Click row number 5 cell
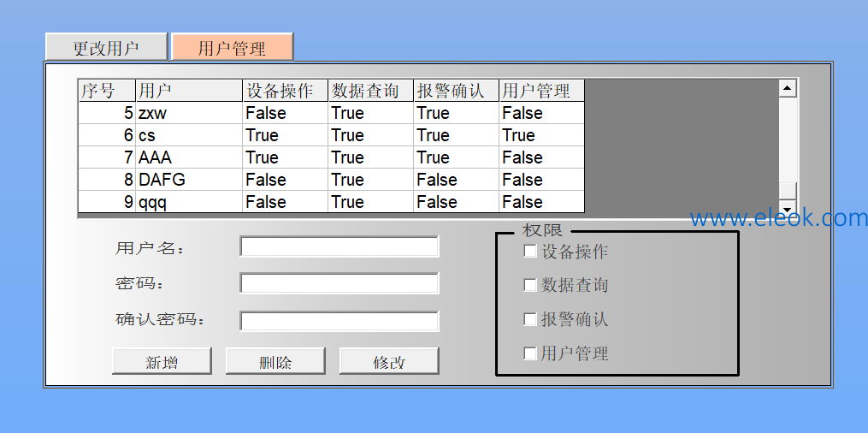 point(107,113)
